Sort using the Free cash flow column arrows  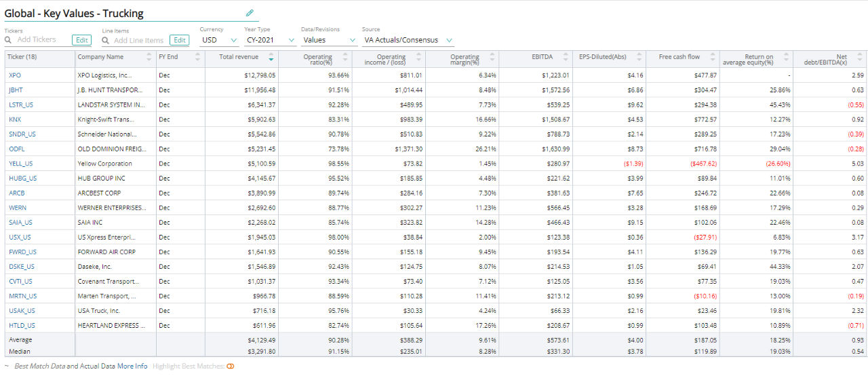[711, 57]
